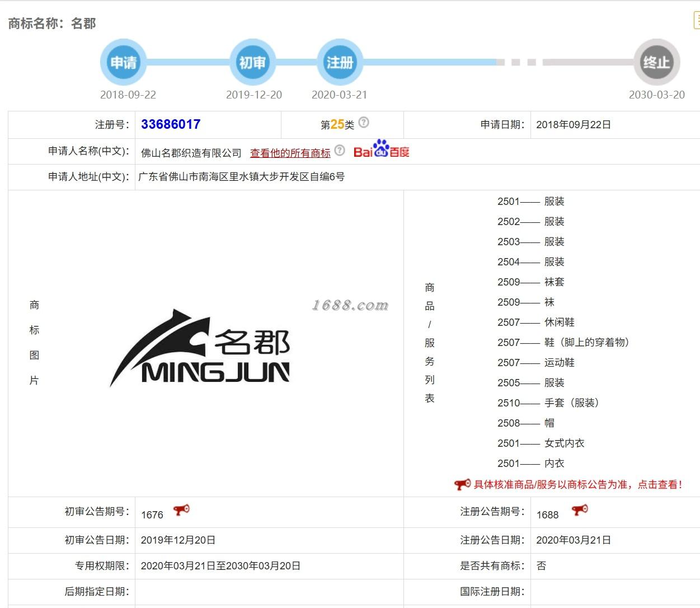Click the 商标名称：名郡 heading
700x608 pixels.
click(52, 24)
